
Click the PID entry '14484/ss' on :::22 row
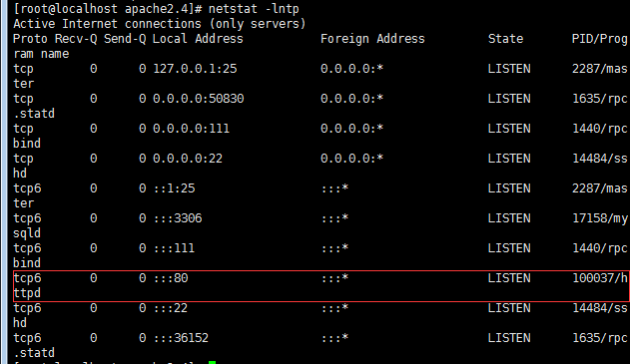point(599,308)
